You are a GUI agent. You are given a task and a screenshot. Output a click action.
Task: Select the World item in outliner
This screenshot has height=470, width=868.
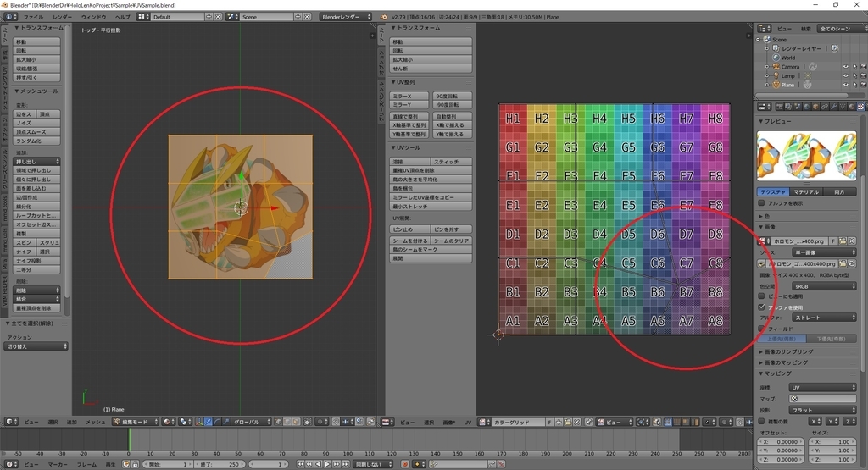coord(788,58)
